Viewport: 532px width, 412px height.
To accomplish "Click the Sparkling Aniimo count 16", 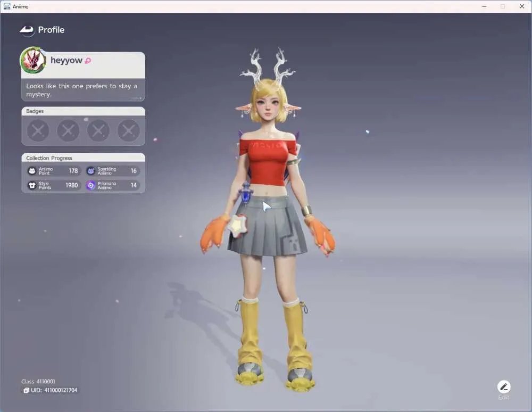I will tap(134, 171).
